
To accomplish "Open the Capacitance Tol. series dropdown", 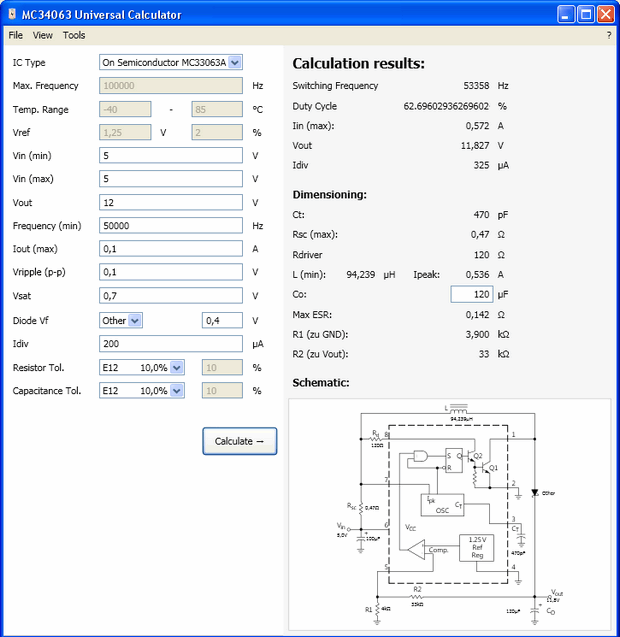I will (176, 391).
